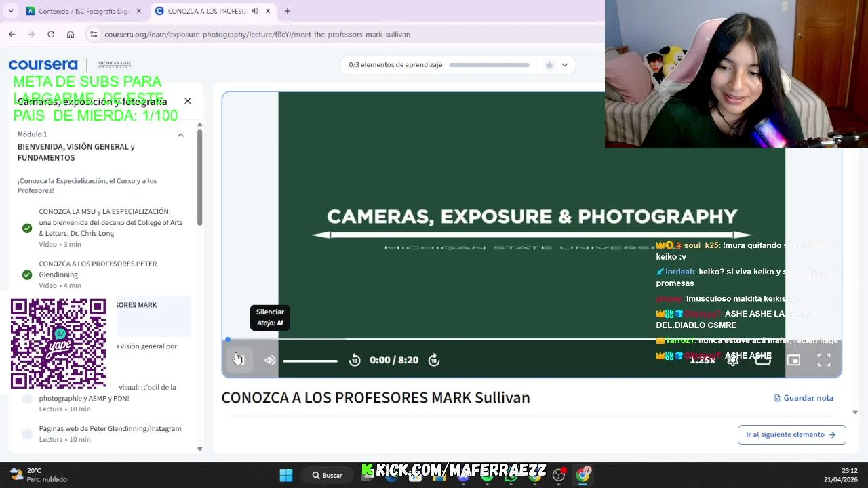This screenshot has width=868, height=488.
Task: Reload the Coursera page
Action: pyautogui.click(x=51, y=34)
